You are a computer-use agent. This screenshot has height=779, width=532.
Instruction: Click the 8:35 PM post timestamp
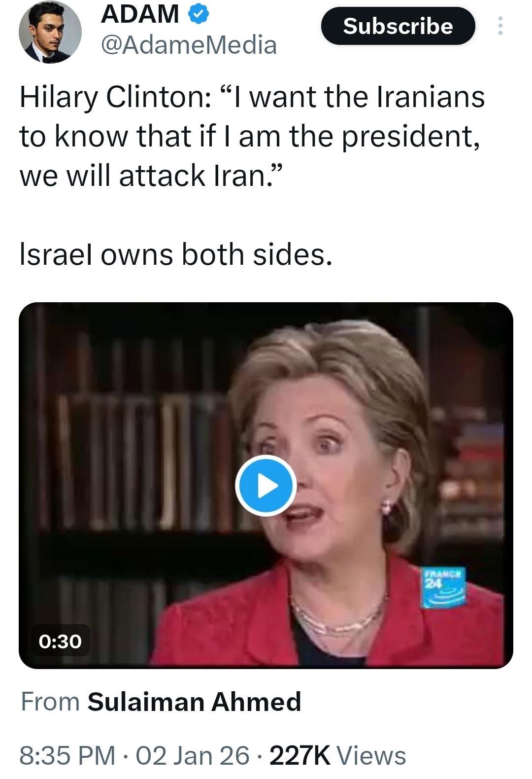pos(67,755)
